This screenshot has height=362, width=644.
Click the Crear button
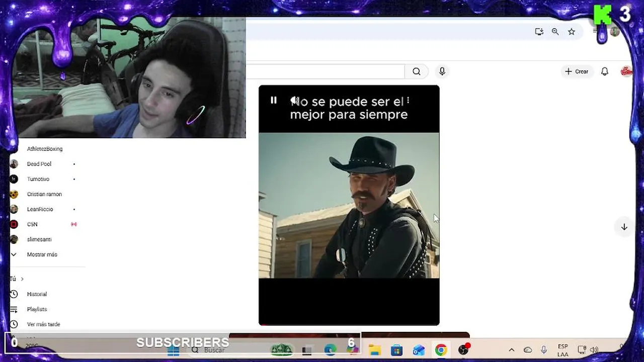577,71
